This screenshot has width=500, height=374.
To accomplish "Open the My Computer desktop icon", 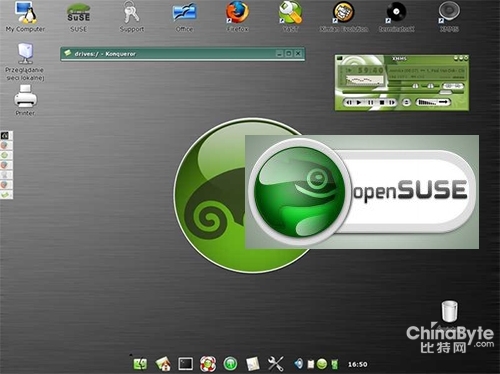I will (25, 17).
